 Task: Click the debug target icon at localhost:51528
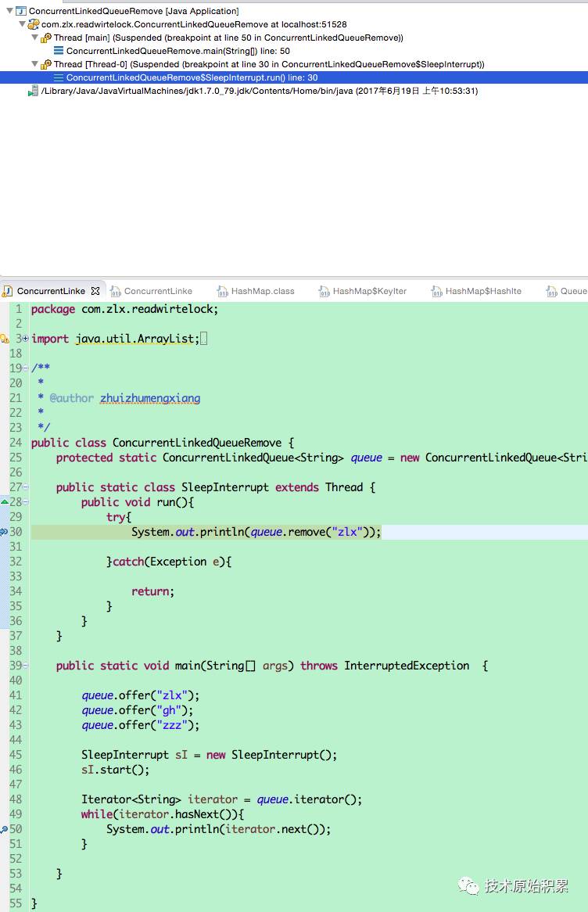pos(34,24)
